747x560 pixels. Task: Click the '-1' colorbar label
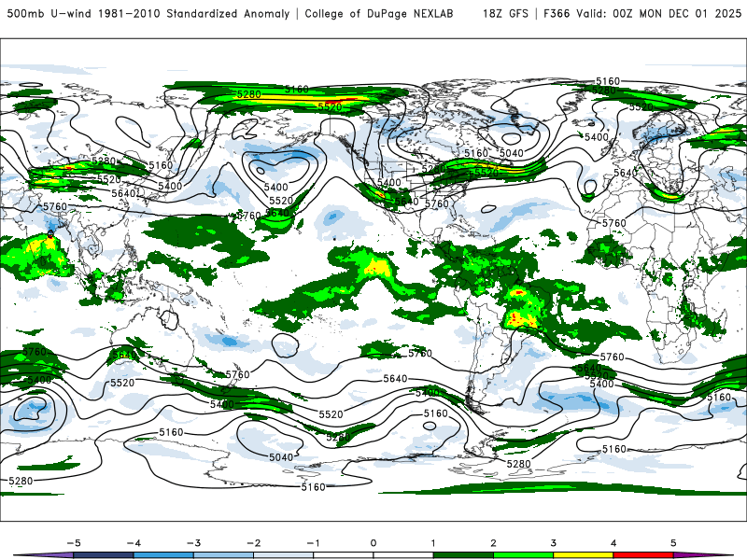tap(313, 543)
